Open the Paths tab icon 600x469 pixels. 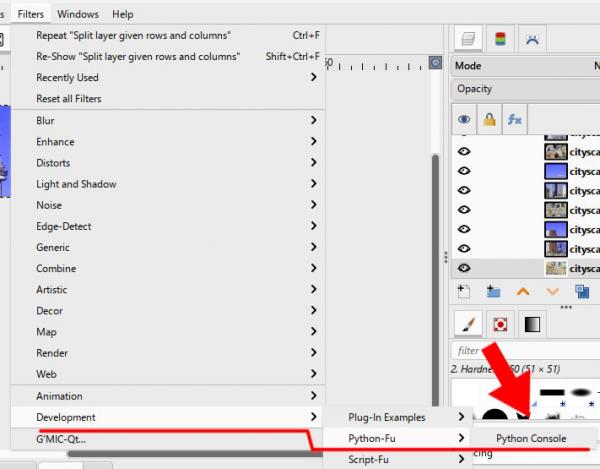pos(532,39)
